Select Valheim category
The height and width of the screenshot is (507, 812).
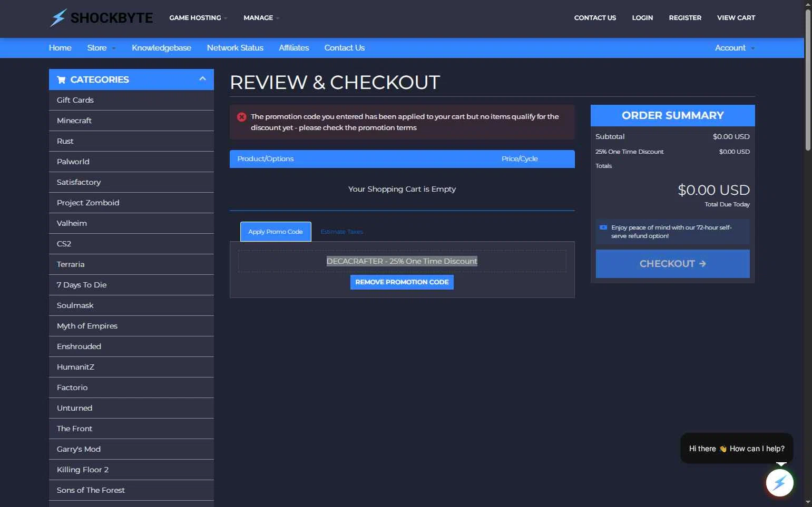[x=131, y=223]
